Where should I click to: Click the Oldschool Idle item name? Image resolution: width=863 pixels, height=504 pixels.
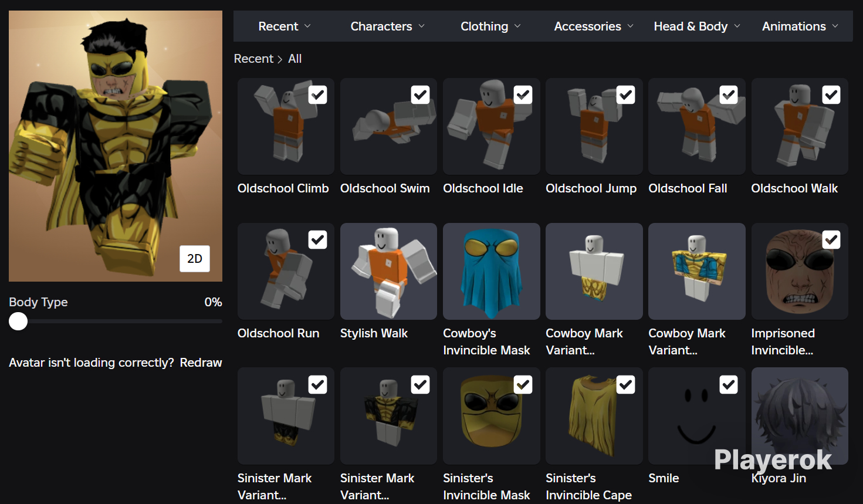point(483,188)
